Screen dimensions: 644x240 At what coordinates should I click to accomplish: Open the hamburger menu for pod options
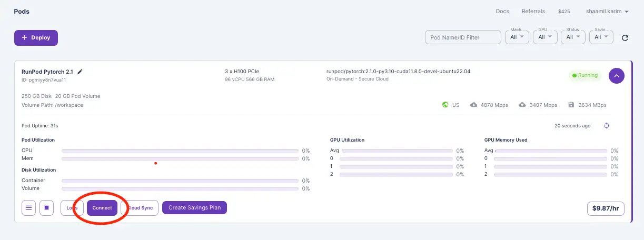29,208
